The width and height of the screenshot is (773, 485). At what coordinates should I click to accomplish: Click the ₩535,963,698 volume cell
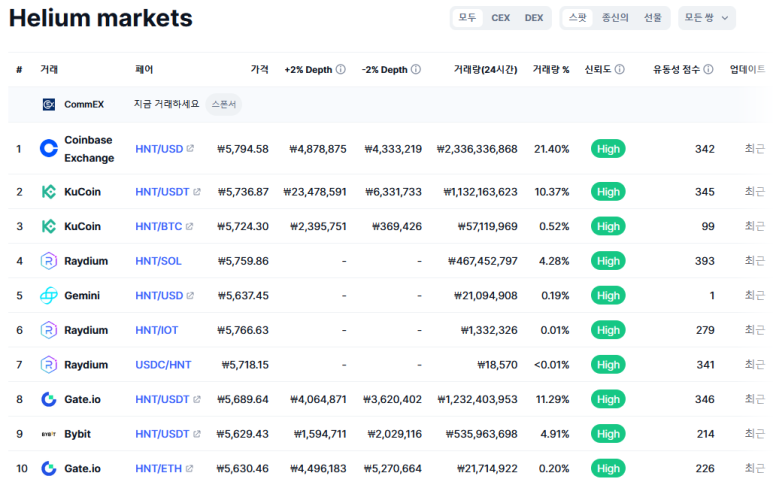[x=482, y=434]
